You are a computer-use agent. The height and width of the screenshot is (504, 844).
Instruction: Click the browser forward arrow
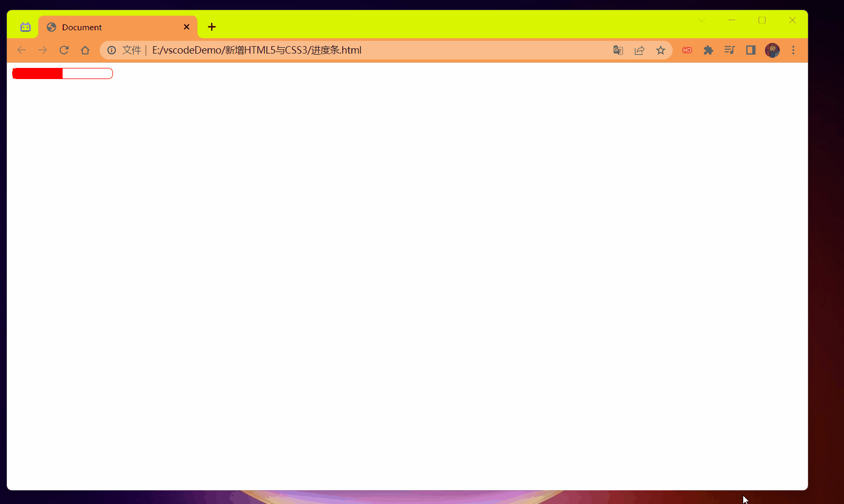(x=43, y=50)
